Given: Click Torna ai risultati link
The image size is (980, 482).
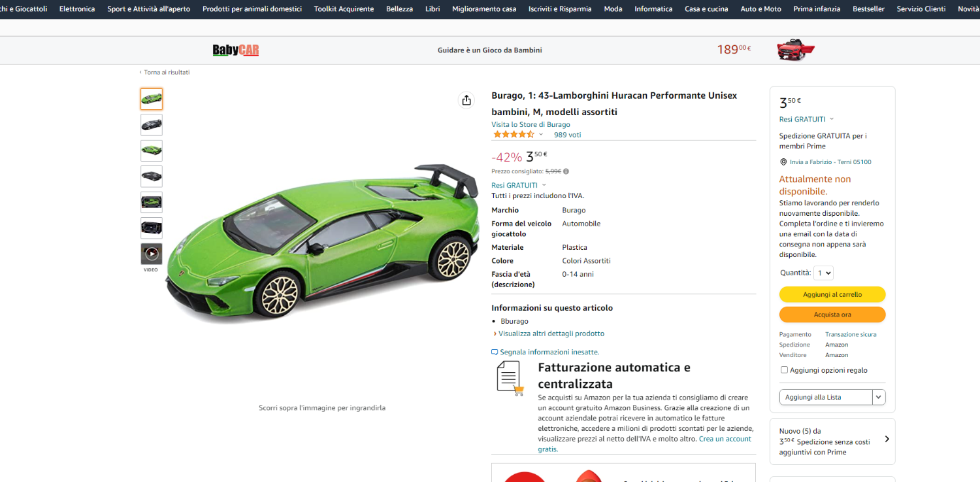Looking at the screenshot, I should 167,72.
